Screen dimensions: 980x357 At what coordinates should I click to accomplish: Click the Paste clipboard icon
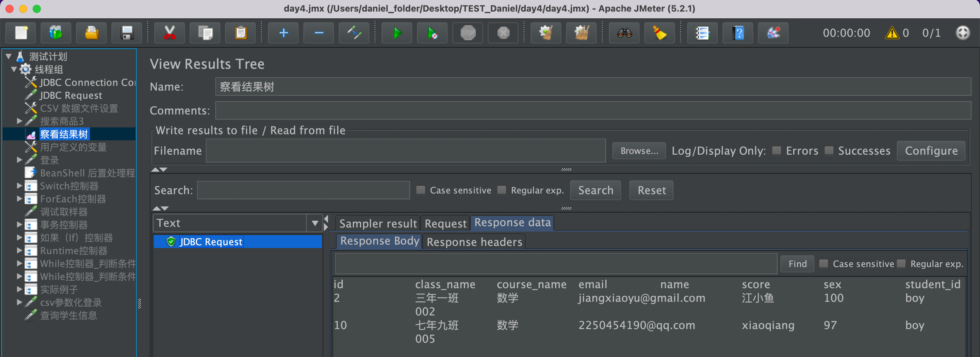[241, 33]
